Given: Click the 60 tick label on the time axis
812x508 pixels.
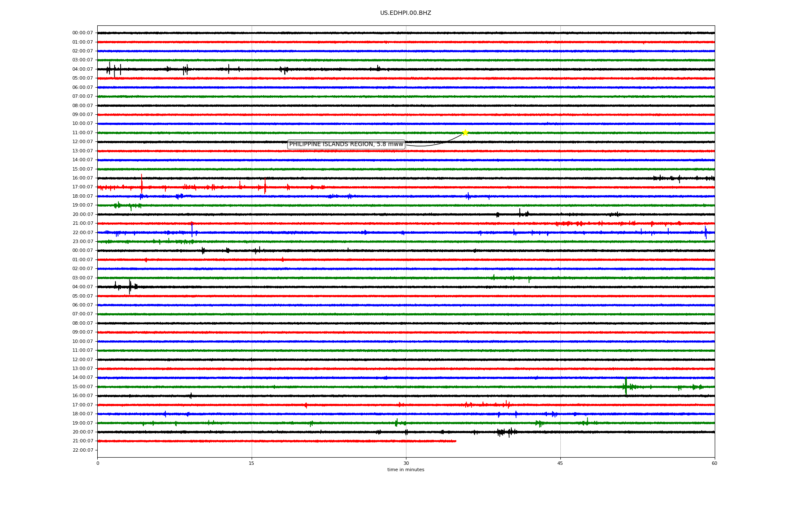Looking at the screenshot, I should point(714,463).
